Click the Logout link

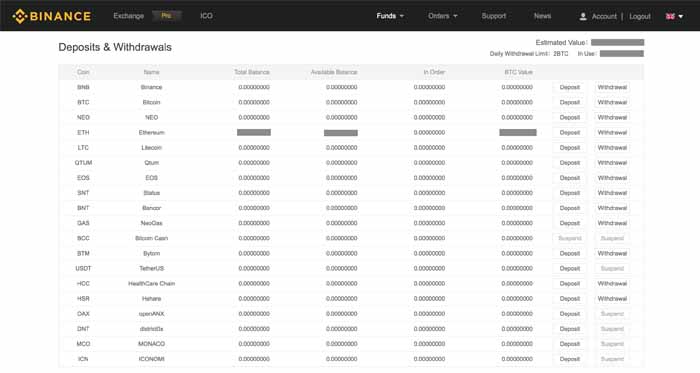pos(640,16)
